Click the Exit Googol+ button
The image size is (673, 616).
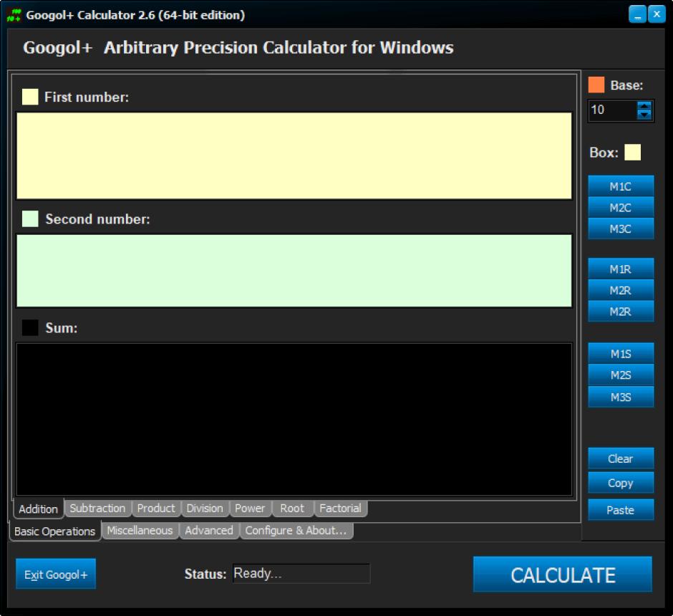(56, 574)
